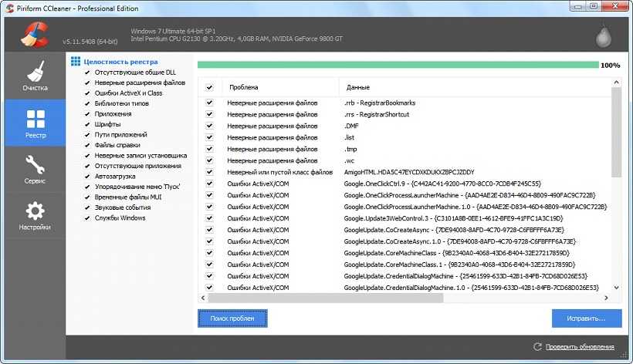Click the Поиск проблем button

[x=232, y=318]
